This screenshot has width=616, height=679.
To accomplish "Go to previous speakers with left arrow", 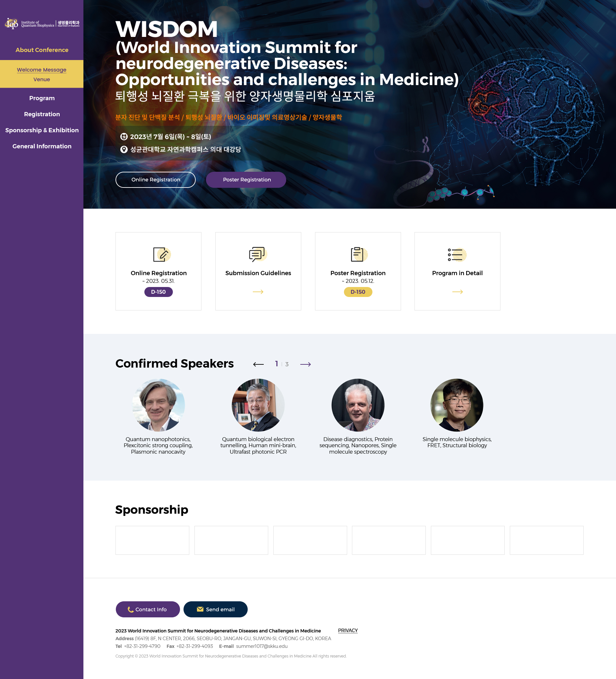I will pos(258,364).
